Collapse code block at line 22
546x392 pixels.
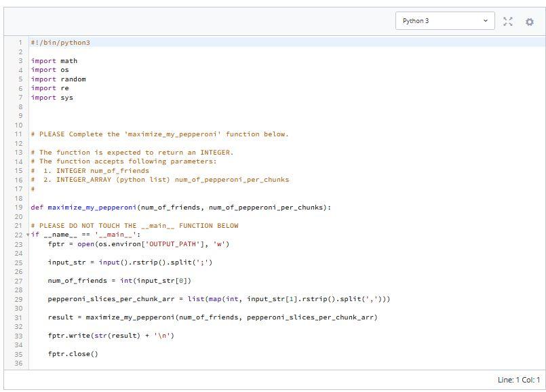tap(28, 235)
